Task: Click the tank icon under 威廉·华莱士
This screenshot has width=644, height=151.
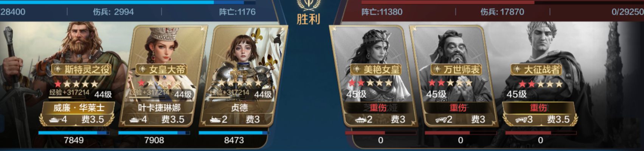Action: (55, 120)
